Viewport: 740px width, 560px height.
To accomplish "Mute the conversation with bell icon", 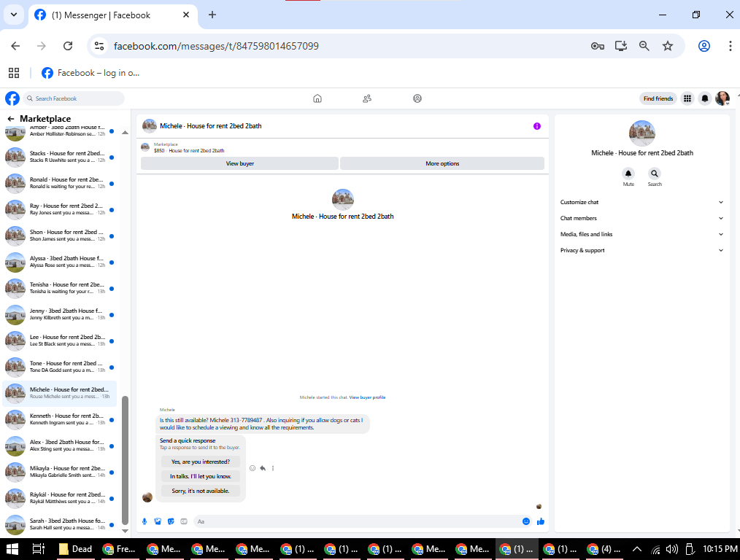I will click(628, 174).
